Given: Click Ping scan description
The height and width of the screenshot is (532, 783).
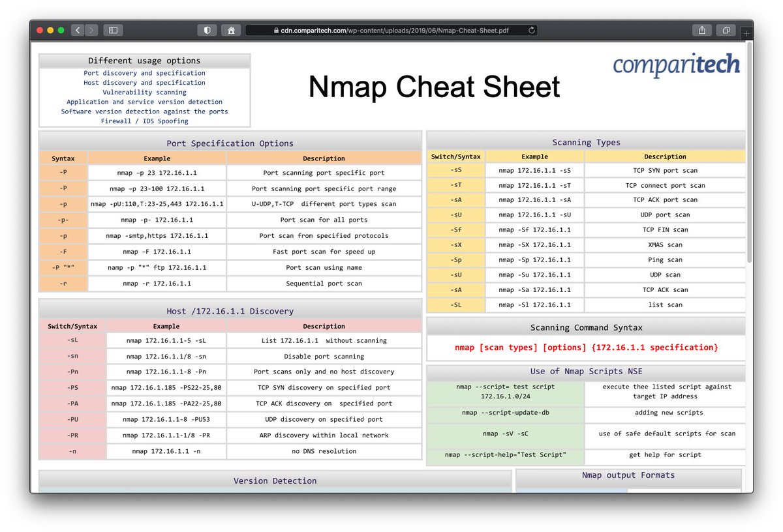Looking at the screenshot, I should [665, 259].
